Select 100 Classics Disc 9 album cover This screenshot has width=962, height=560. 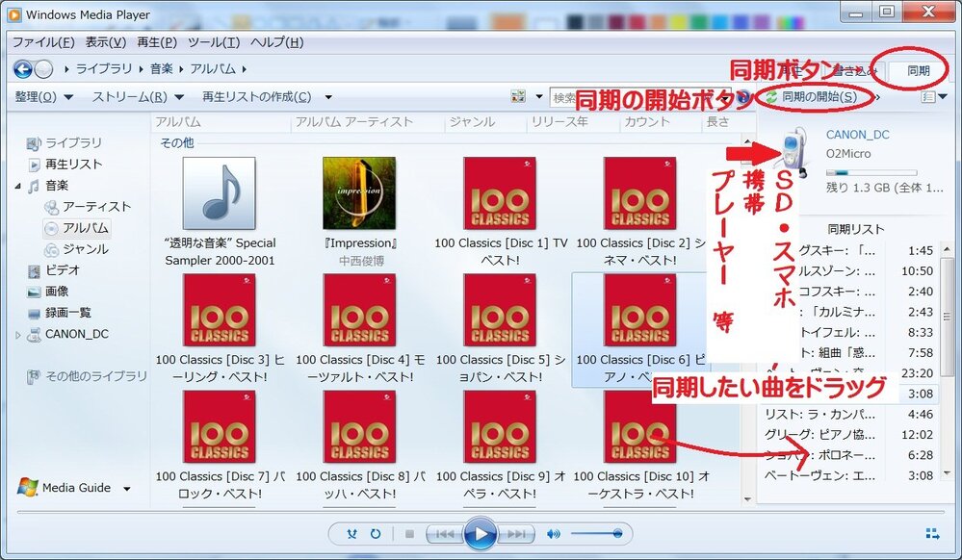coord(500,427)
